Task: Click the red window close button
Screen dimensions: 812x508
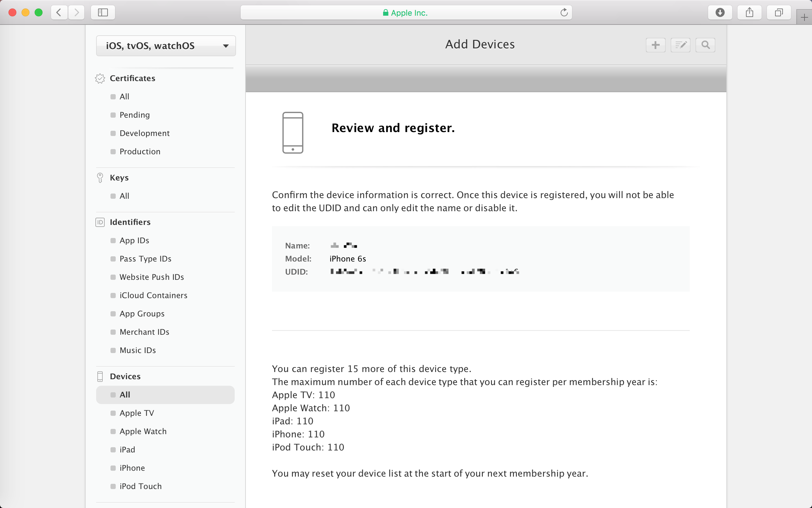Action: 12,13
